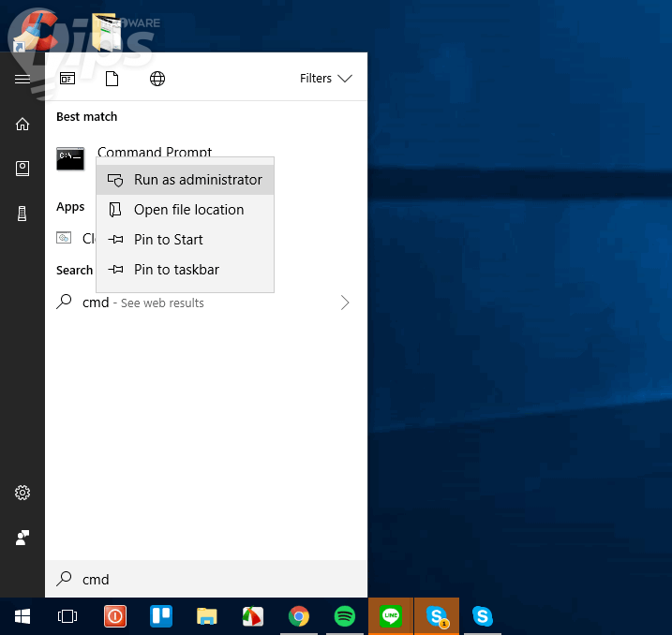The image size is (672, 635).
Task: Click the Feedback person icon in the sidebar
Action: [x=22, y=538]
